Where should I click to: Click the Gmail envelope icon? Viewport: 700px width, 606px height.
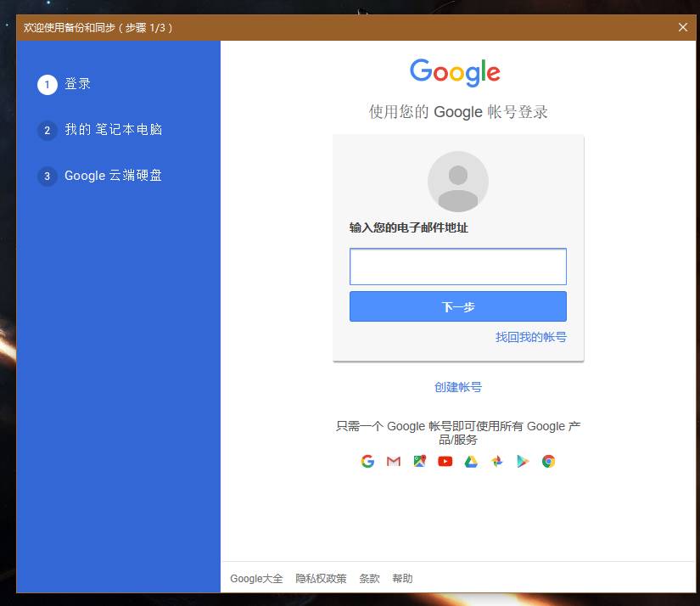(394, 462)
